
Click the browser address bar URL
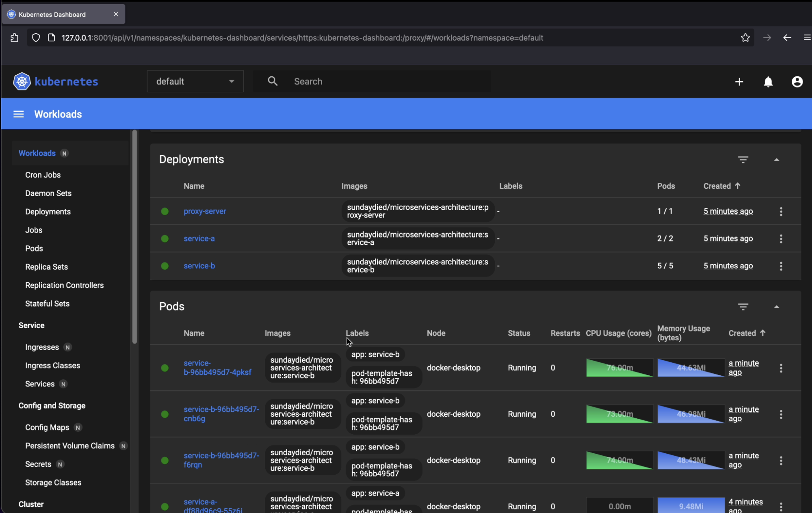(302, 38)
